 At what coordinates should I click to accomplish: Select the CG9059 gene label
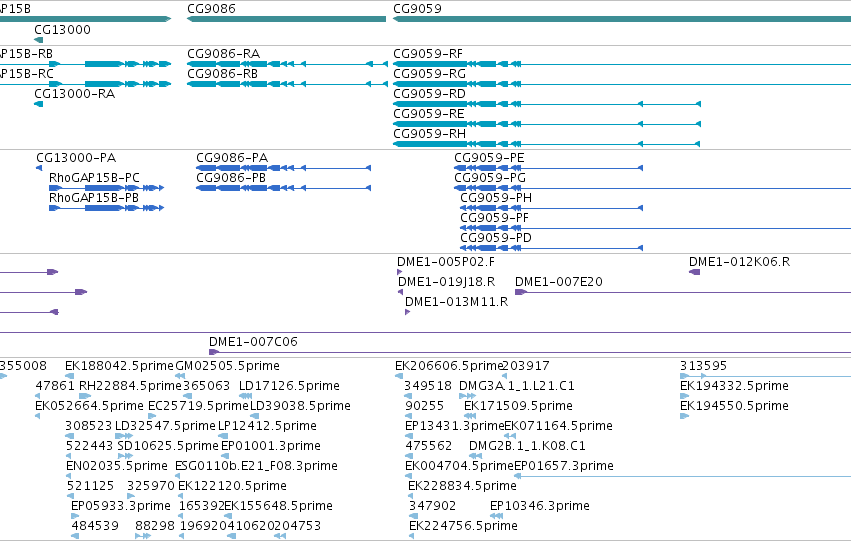tap(417, 9)
